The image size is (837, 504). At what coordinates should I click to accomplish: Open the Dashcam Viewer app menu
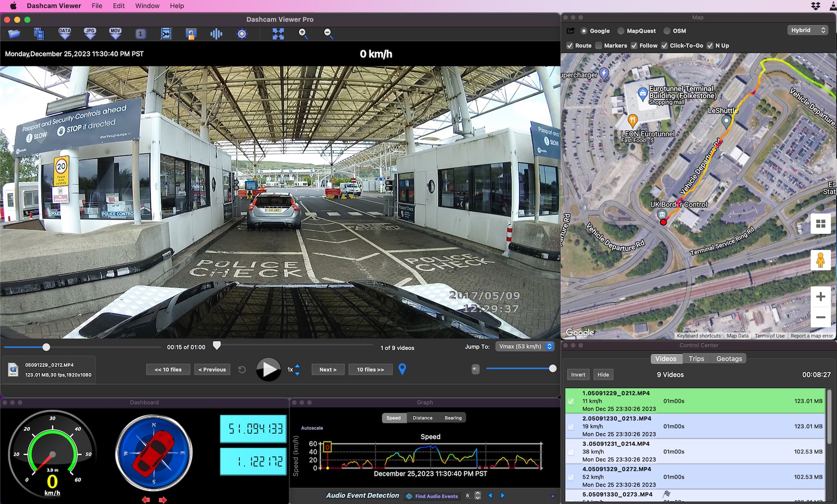point(54,6)
